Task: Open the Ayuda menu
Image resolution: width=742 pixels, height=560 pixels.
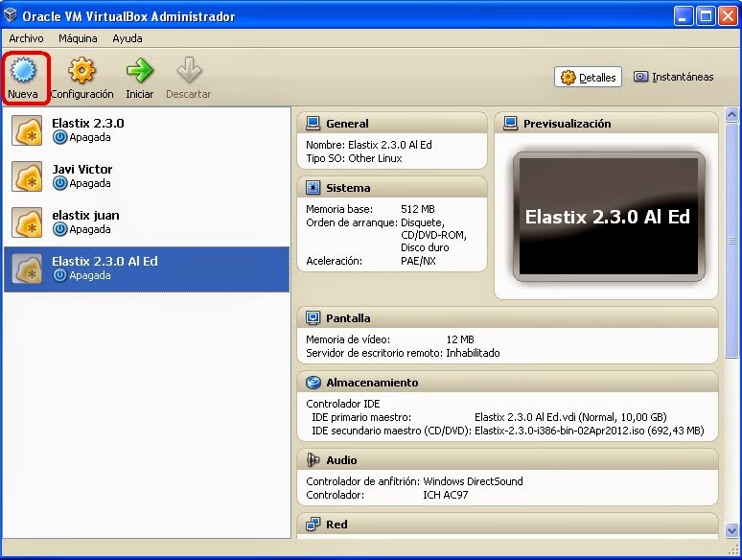Action: point(128,38)
